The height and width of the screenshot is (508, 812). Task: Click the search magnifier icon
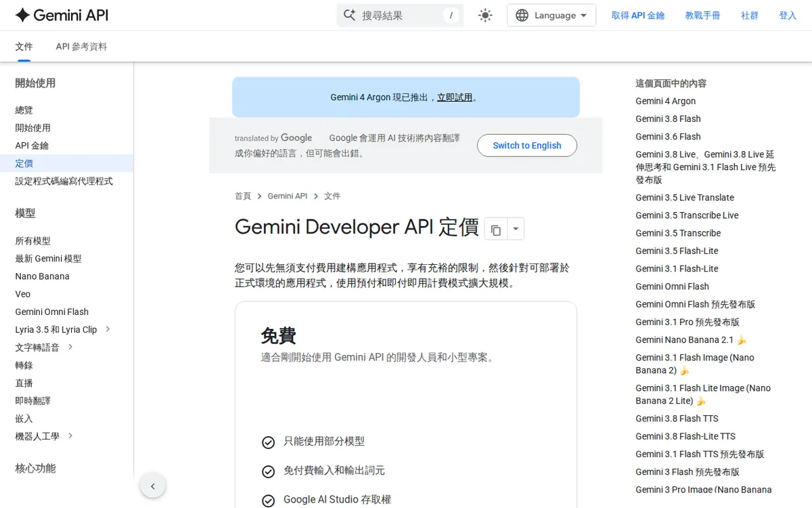(x=349, y=15)
